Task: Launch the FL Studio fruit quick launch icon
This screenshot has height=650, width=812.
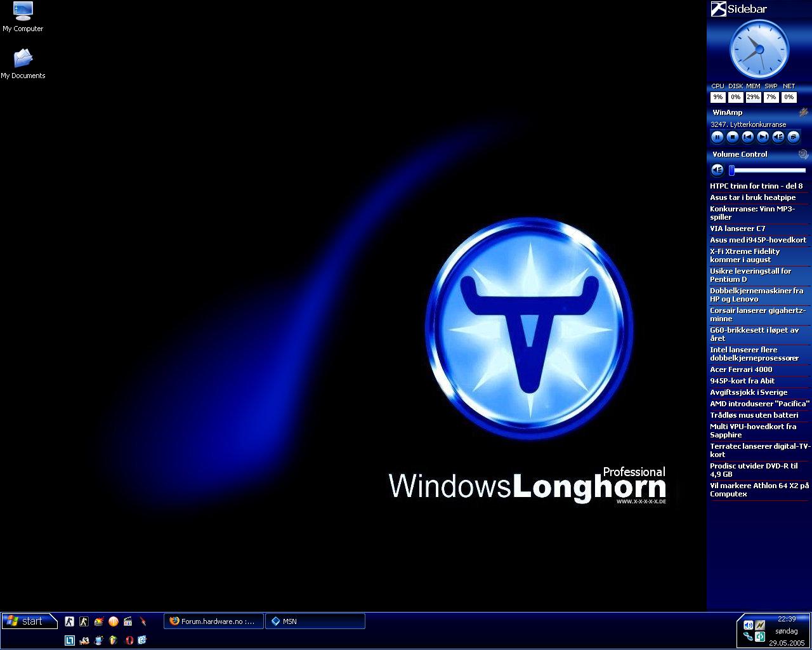Action: click(114, 640)
